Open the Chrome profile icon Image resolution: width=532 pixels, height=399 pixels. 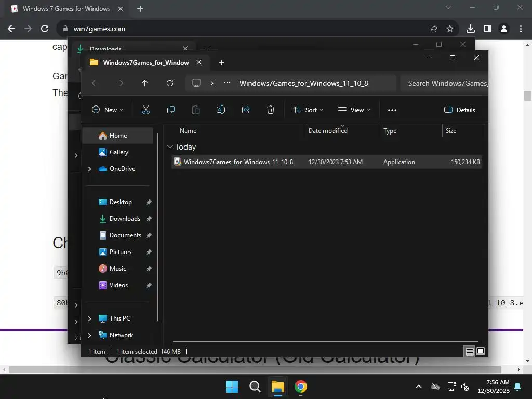[x=504, y=29]
